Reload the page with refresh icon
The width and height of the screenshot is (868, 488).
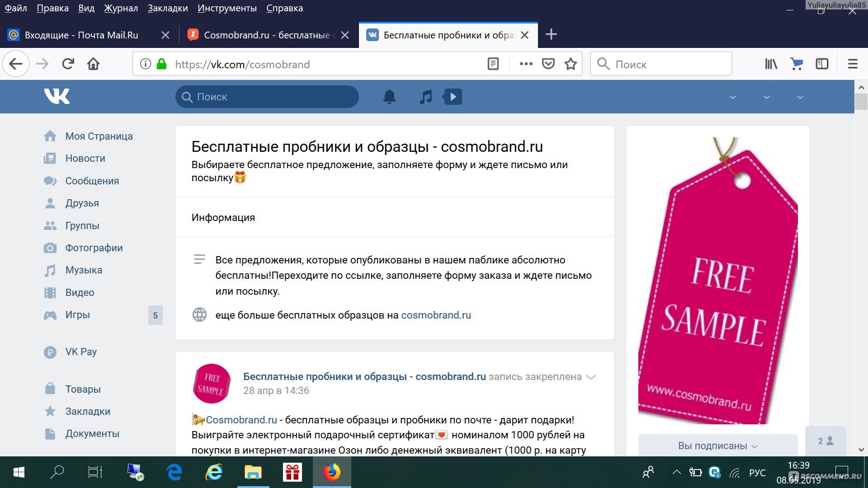click(68, 64)
